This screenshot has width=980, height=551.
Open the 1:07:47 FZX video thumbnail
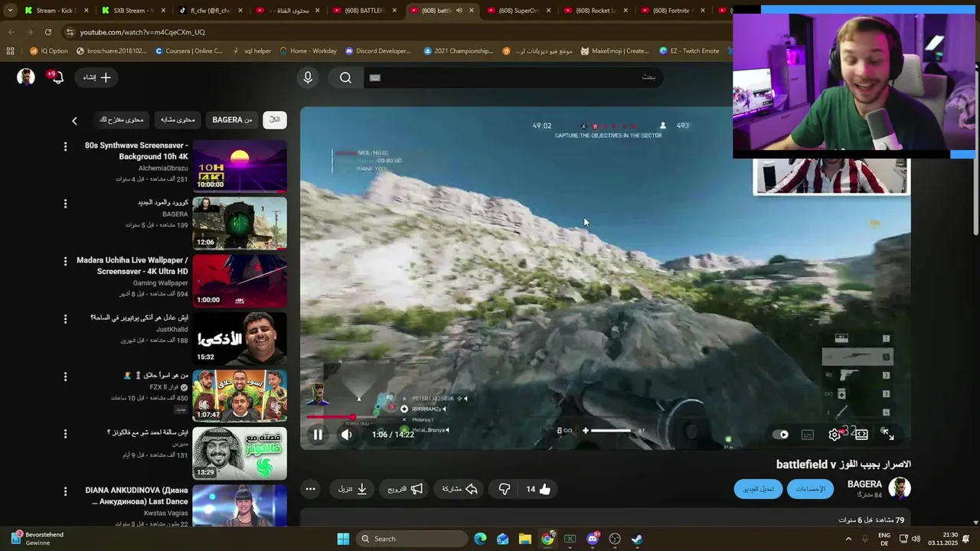pos(240,396)
